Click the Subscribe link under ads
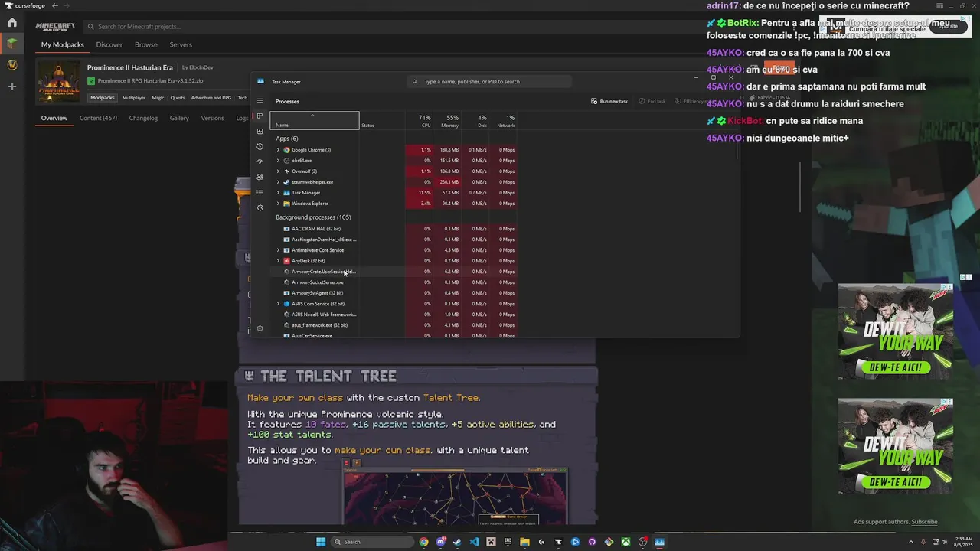 click(x=924, y=522)
